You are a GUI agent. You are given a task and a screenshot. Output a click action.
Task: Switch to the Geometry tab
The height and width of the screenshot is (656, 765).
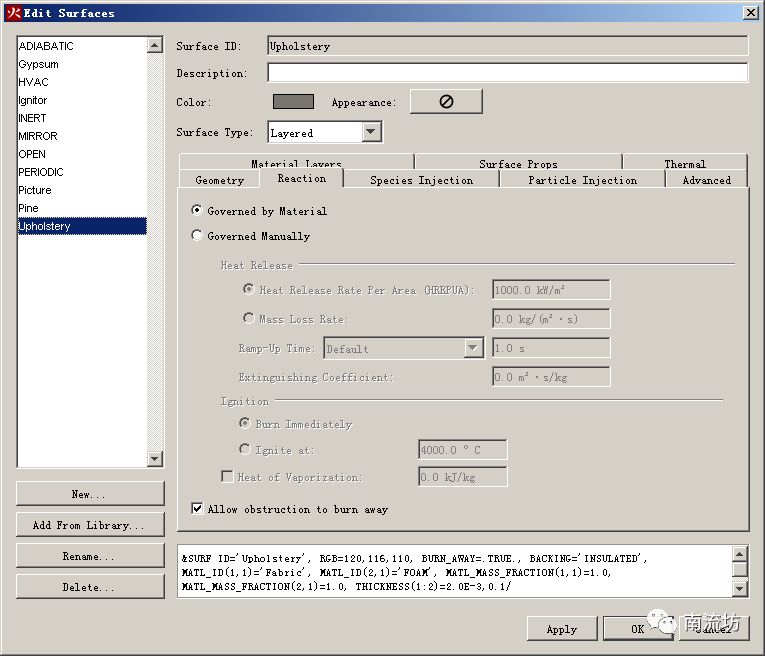219,180
